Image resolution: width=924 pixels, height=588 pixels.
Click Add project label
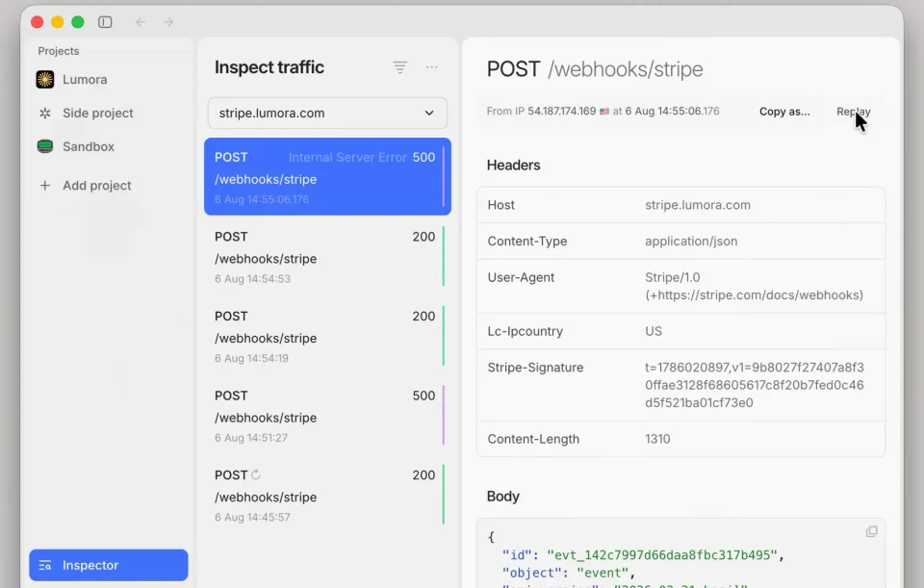(x=97, y=186)
